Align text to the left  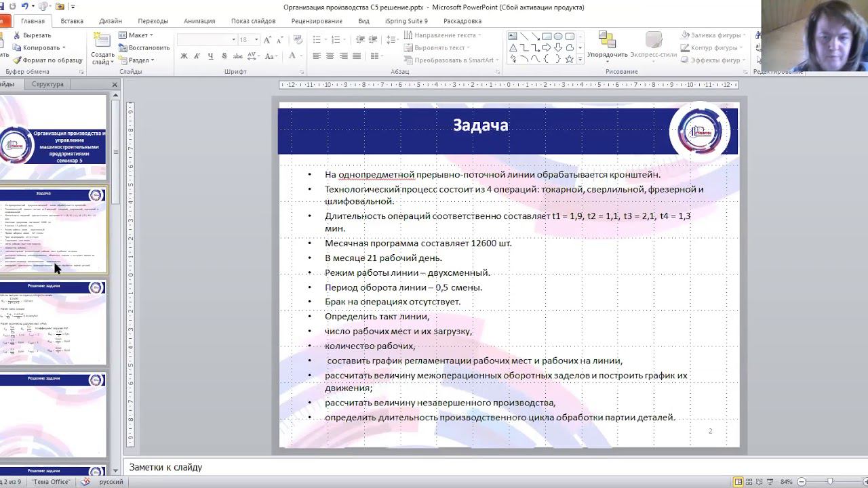tap(317, 56)
